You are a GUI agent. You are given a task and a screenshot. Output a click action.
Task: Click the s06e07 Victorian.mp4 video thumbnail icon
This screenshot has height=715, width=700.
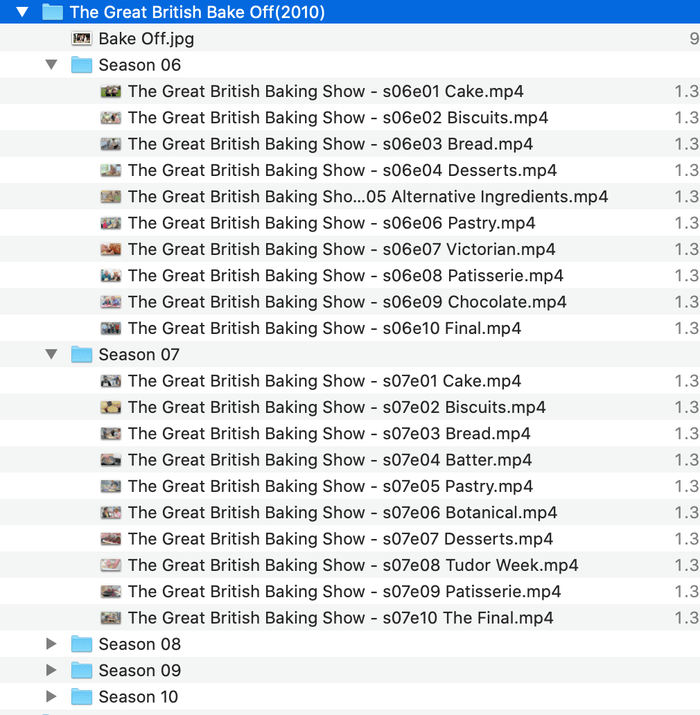click(111, 249)
